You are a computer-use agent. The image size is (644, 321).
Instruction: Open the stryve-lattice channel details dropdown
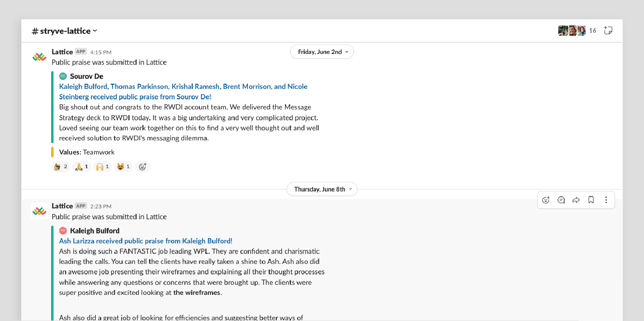65,31
